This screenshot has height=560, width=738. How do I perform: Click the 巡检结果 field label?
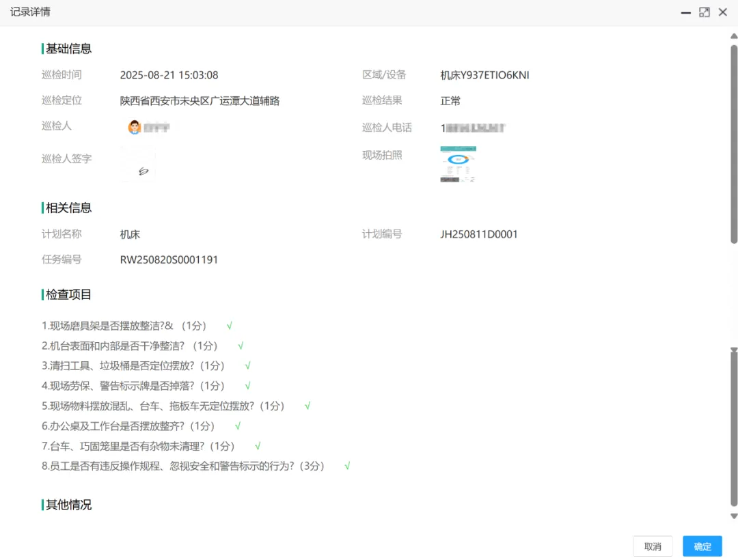click(x=382, y=100)
